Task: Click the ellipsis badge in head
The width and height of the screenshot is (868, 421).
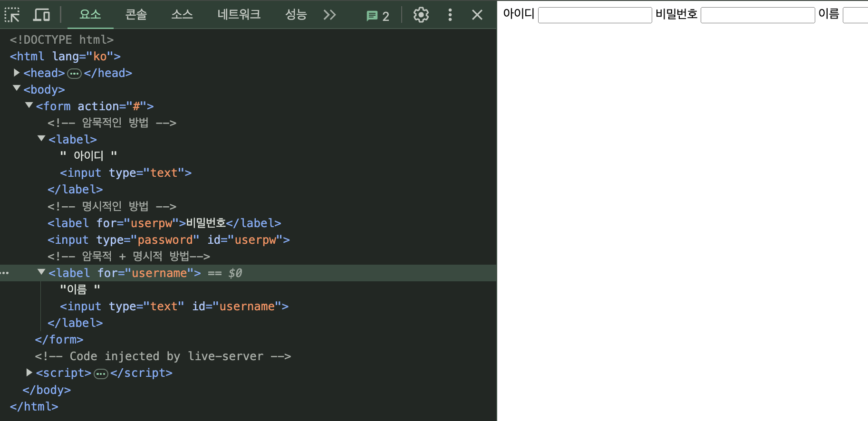Action: point(74,74)
